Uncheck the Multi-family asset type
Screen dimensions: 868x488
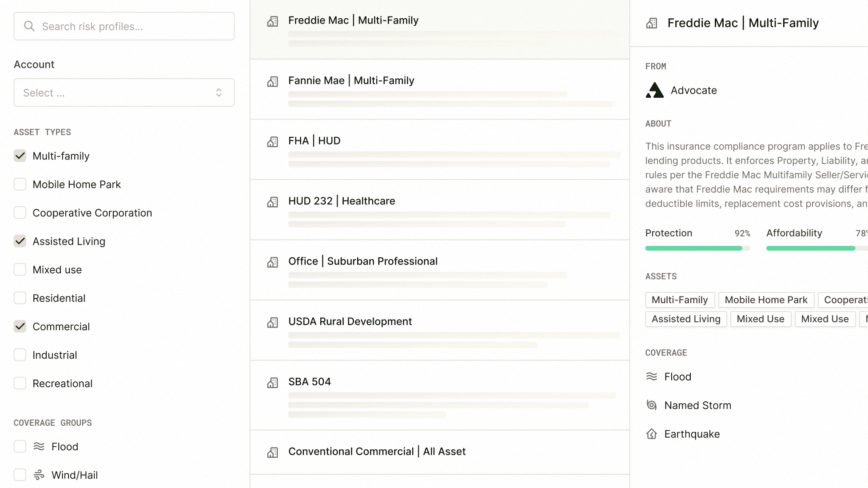(x=20, y=156)
